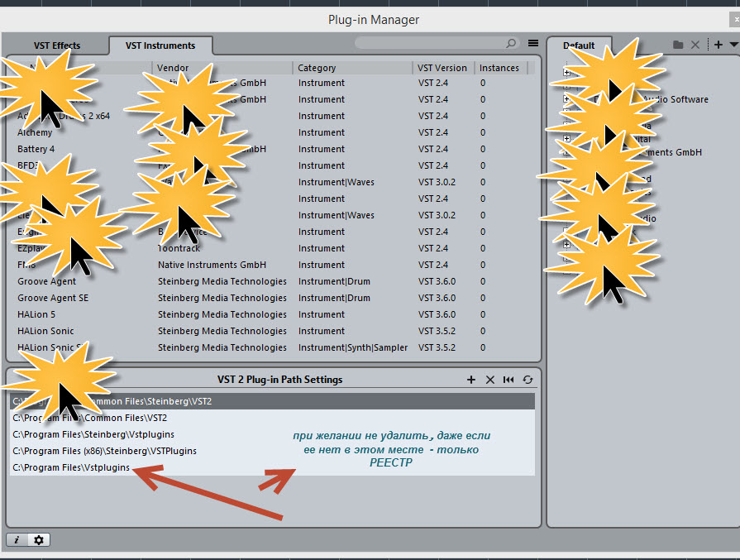Select the Audio Software tree entry
Screen dimensions: 740x560
(x=675, y=99)
